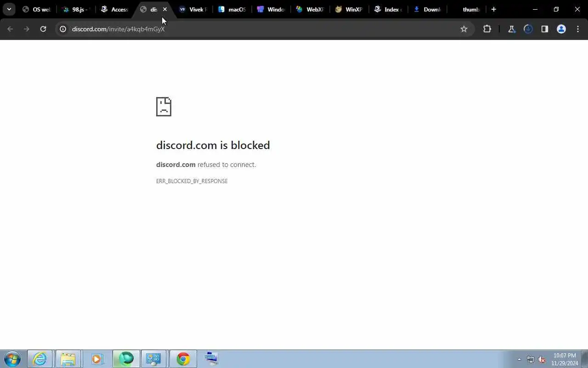
Task: Minimize the Chrome window
Action: point(535,9)
